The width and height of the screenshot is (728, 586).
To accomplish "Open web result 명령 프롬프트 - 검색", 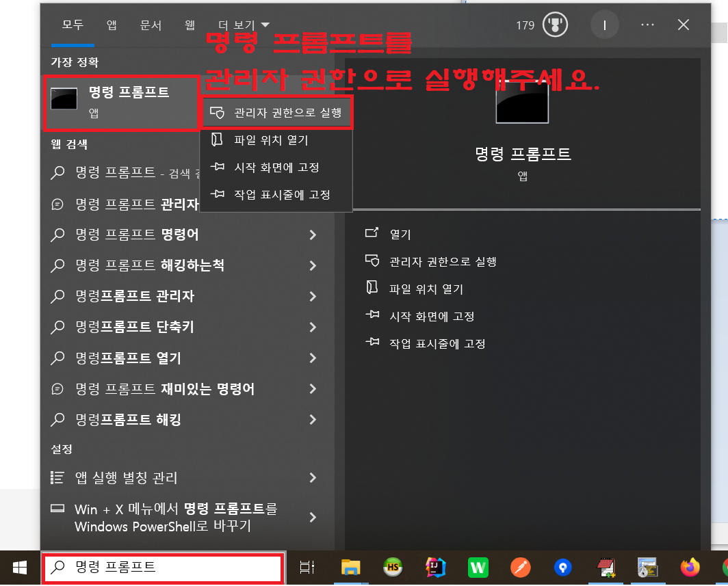I will [x=125, y=172].
